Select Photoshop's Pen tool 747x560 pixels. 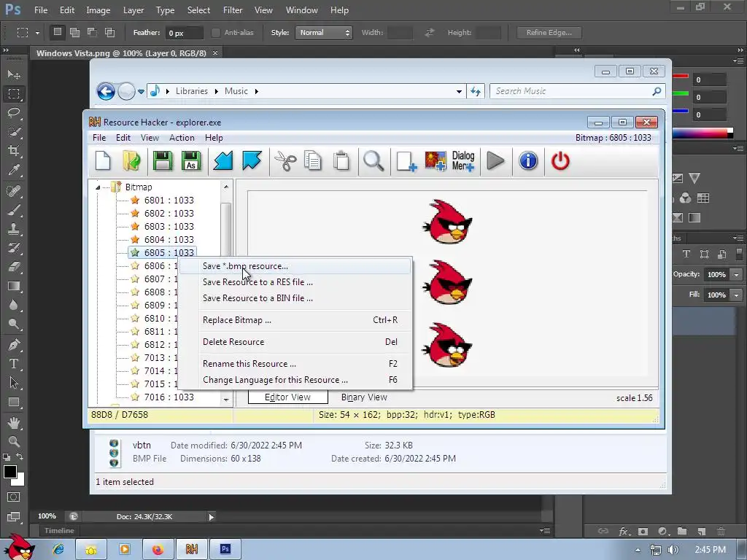click(x=14, y=344)
